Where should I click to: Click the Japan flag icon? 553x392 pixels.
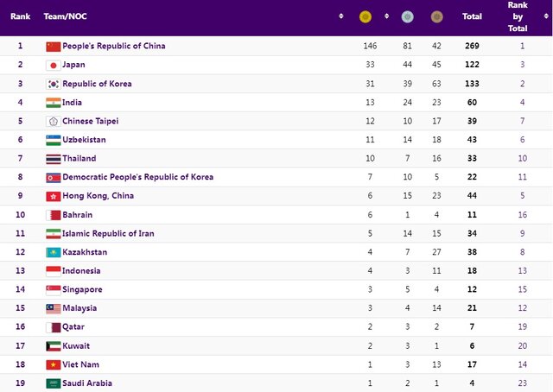coord(53,65)
